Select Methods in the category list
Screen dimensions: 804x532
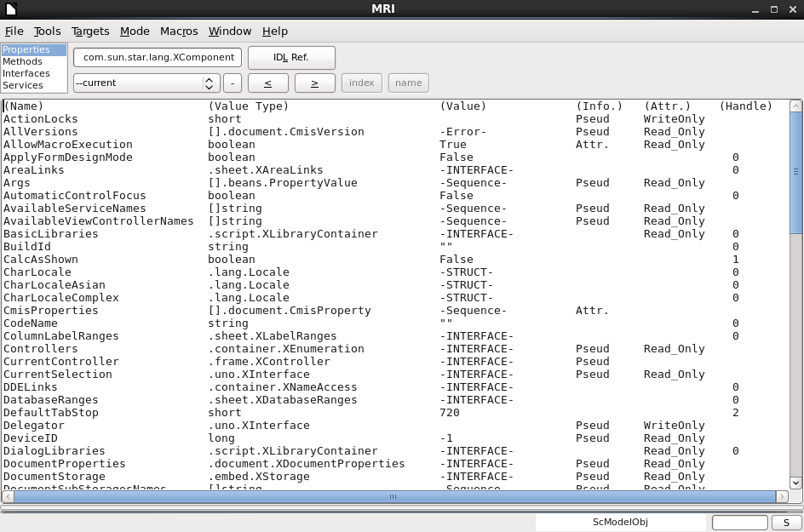click(34, 61)
